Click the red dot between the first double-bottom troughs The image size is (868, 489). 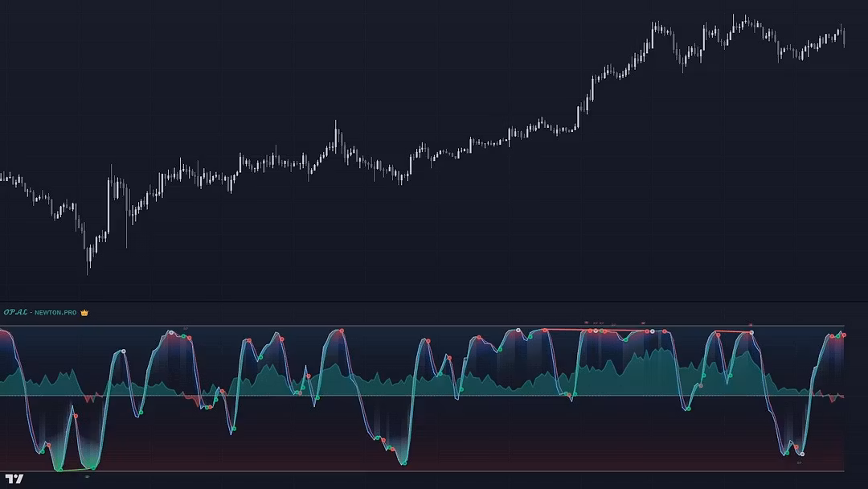tap(76, 416)
